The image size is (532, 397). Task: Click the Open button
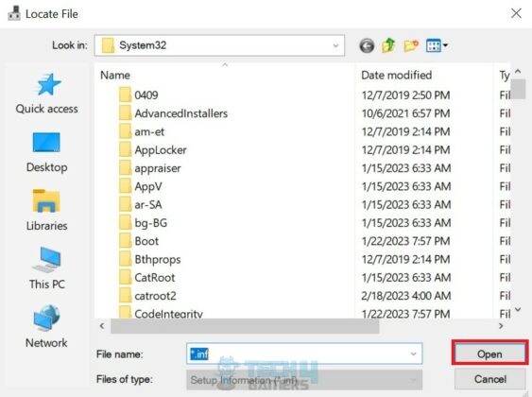(489, 354)
